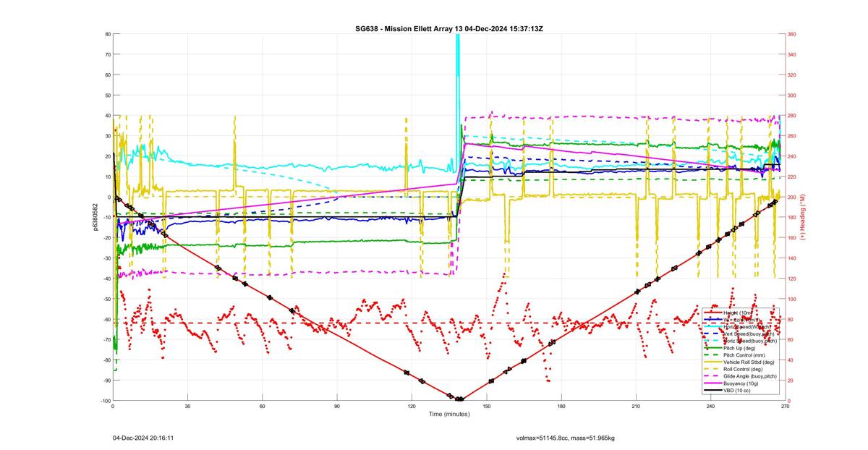Click the red Height line sample in legend

click(712, 313)
